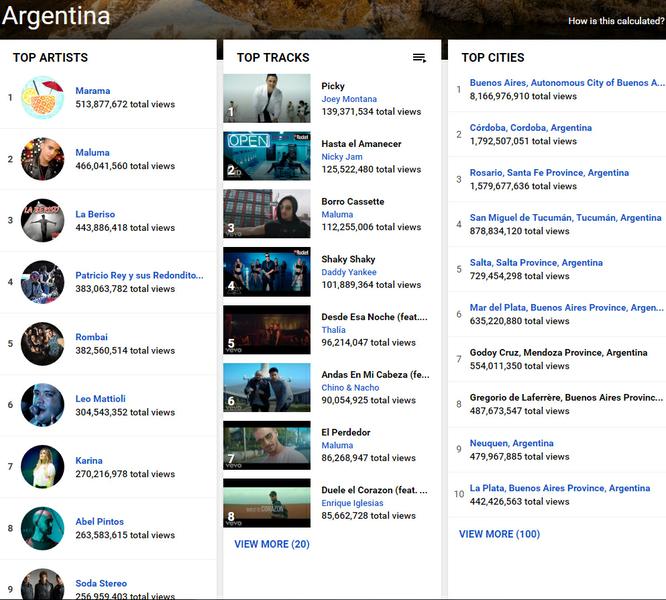Screen dimensions: 666x600
Task: Click Marama's artist avatar
Action: (x=42, y=98)
